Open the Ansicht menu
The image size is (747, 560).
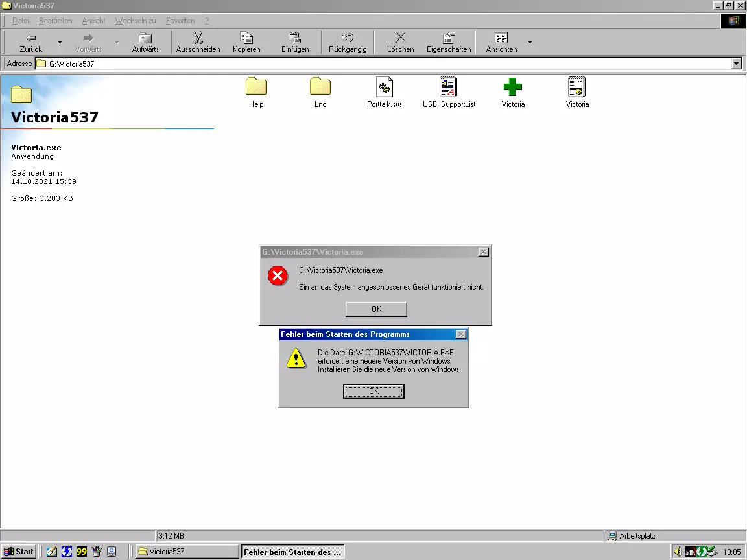pyautogui.click(x=93, y=21)
